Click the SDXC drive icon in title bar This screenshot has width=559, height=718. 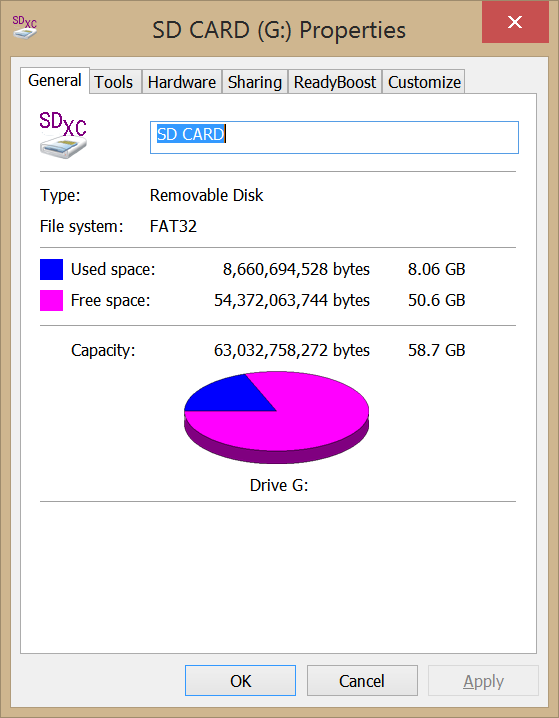[25, 27]
